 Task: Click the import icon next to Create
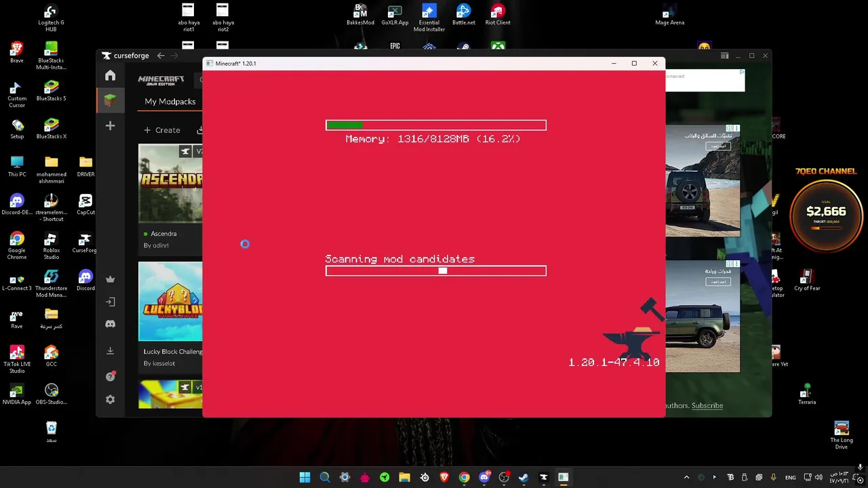(200, 130)
